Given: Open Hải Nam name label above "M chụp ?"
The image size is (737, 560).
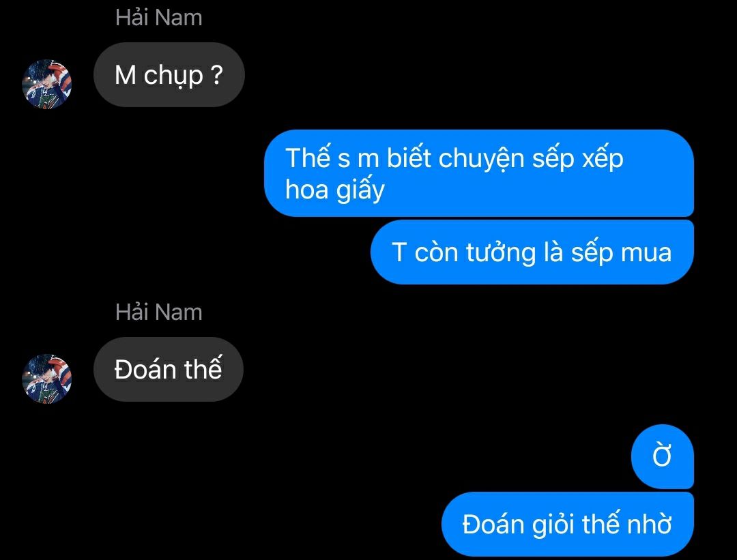Looking at the screenshot, I should coord(159,18).
